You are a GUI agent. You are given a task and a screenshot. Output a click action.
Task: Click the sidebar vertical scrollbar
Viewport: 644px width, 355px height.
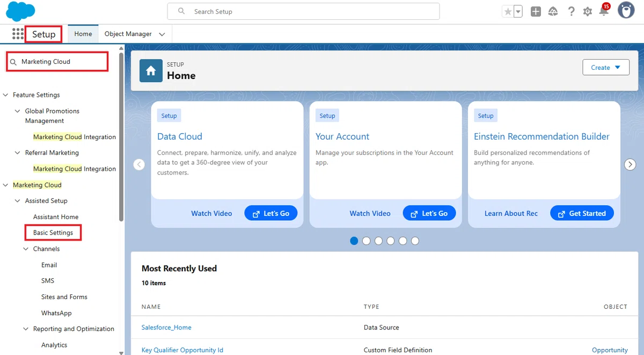[x=121, y=137]
